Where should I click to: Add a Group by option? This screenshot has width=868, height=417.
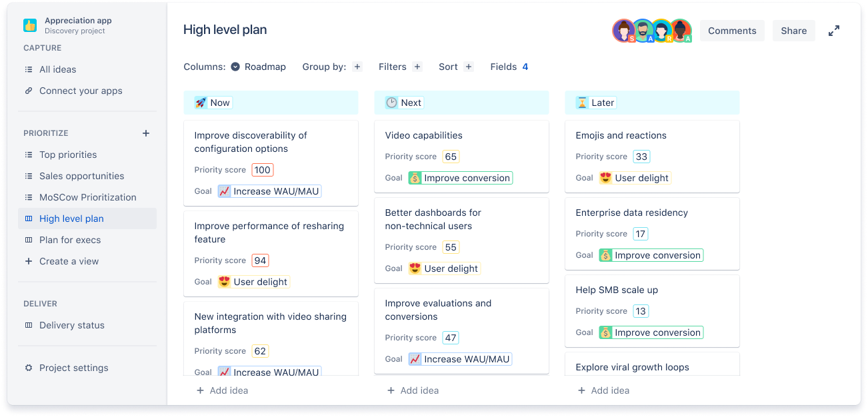[x=357, y=67]
